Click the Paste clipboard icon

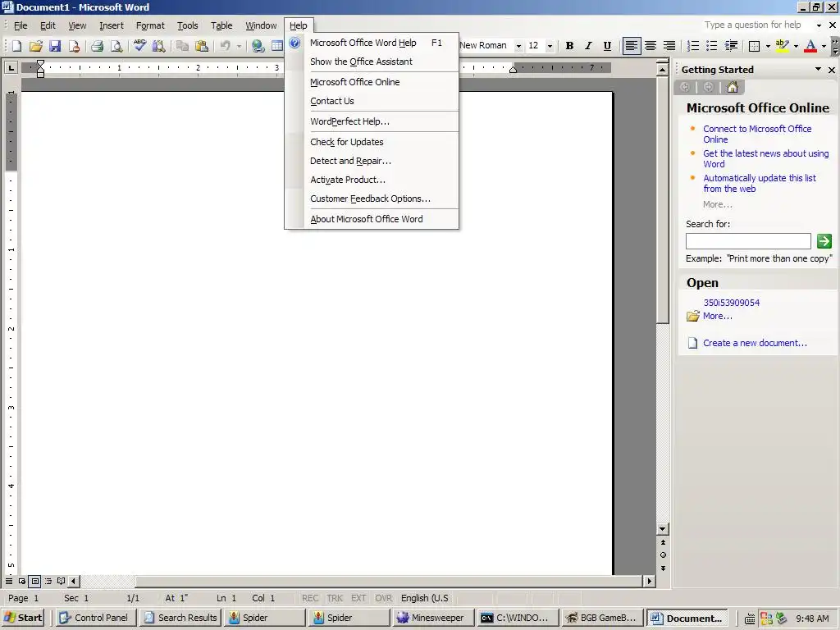pyautogui.click(x=202, y=46)
